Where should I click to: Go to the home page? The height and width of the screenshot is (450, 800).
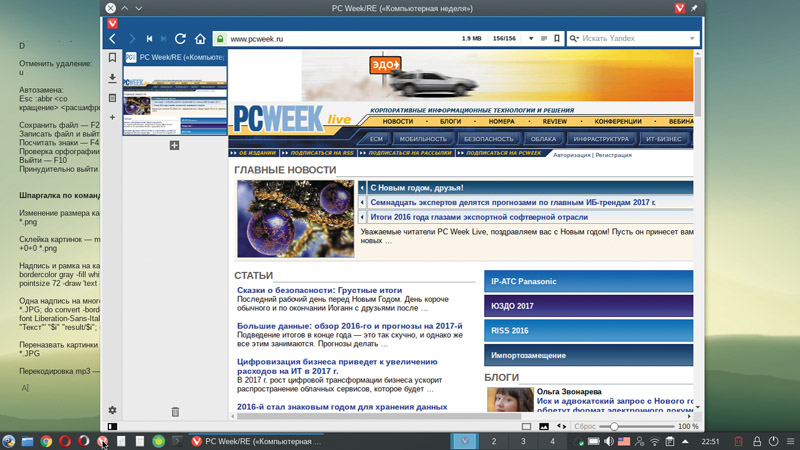(200, 39)
